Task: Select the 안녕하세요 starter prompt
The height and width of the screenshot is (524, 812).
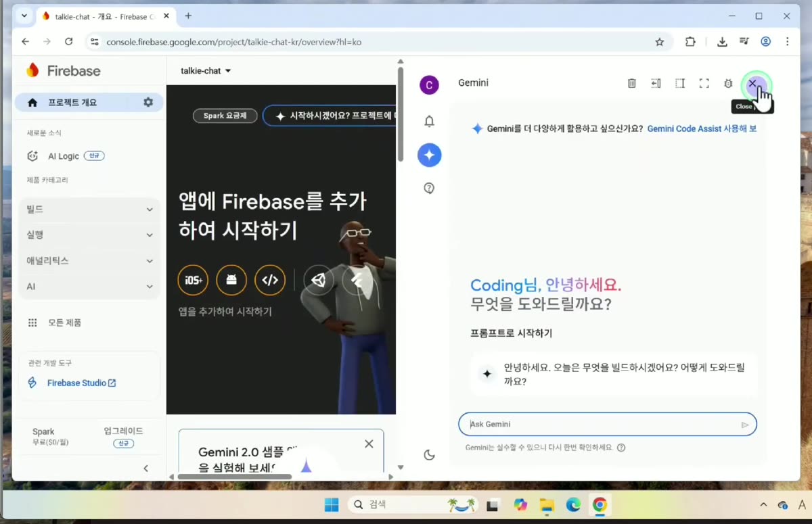Action: click(612, 374)
